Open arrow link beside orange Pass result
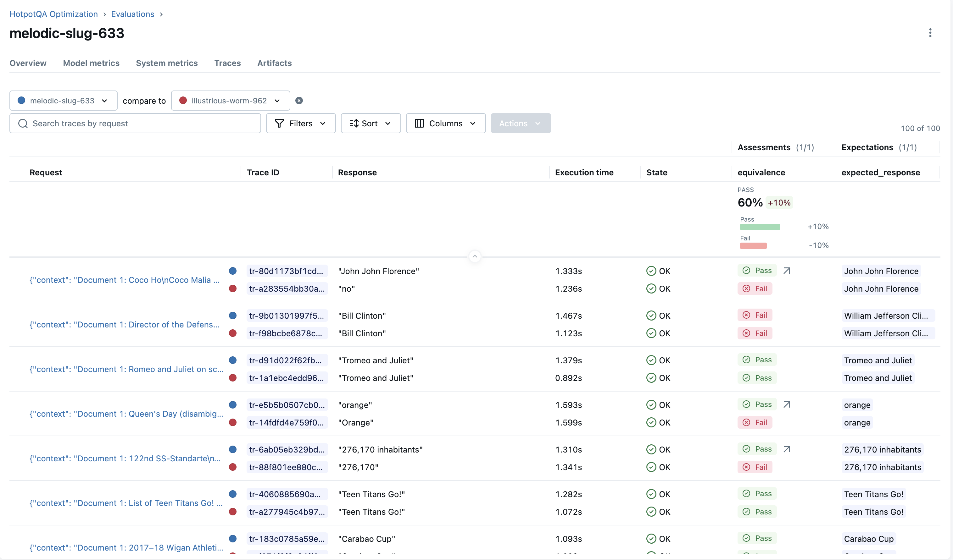Image resolution: width=953 pixels, height=560 pixels. (787, 404)
